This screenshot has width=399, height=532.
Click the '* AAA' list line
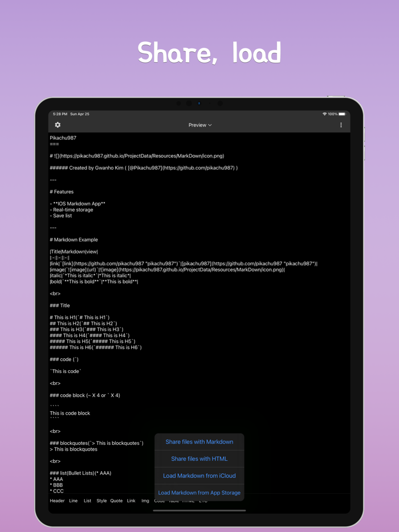click(x=56, y=479)
